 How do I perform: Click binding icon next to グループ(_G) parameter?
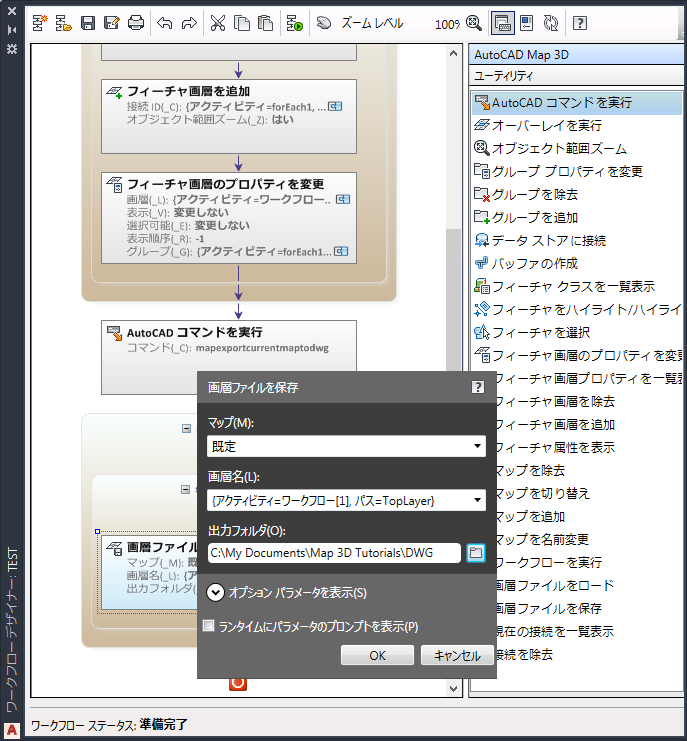[341, 251]
